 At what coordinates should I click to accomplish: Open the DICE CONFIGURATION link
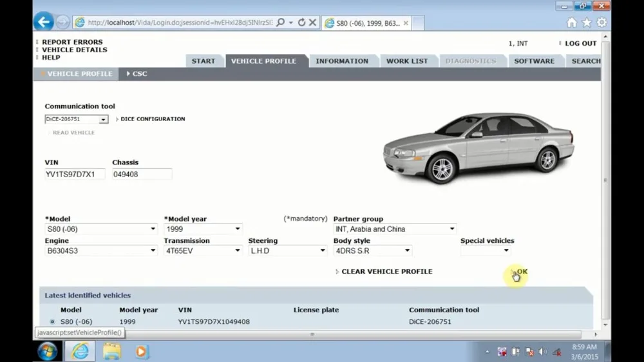(x=153, y=119)
